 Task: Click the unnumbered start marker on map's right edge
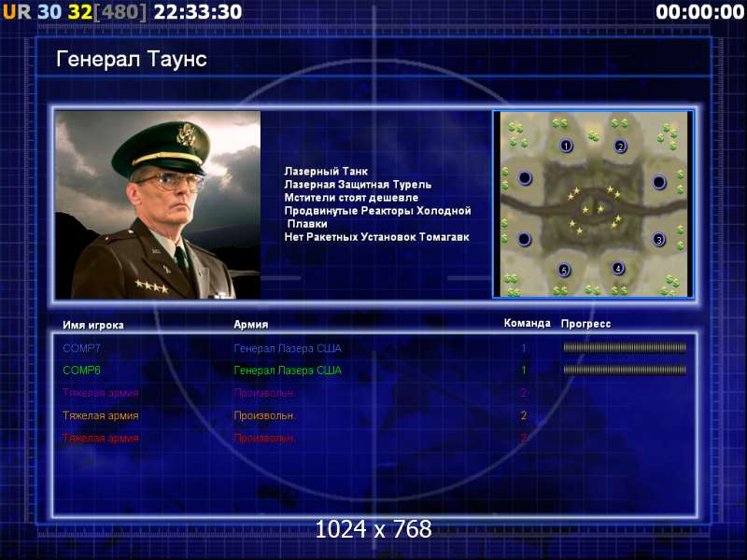[659, 181]
